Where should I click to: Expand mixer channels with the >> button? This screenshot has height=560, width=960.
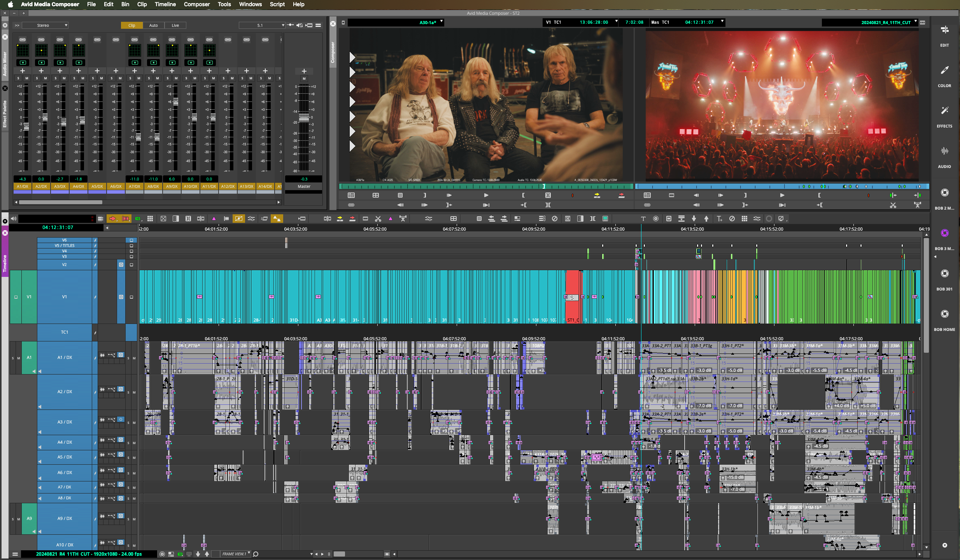17,25
